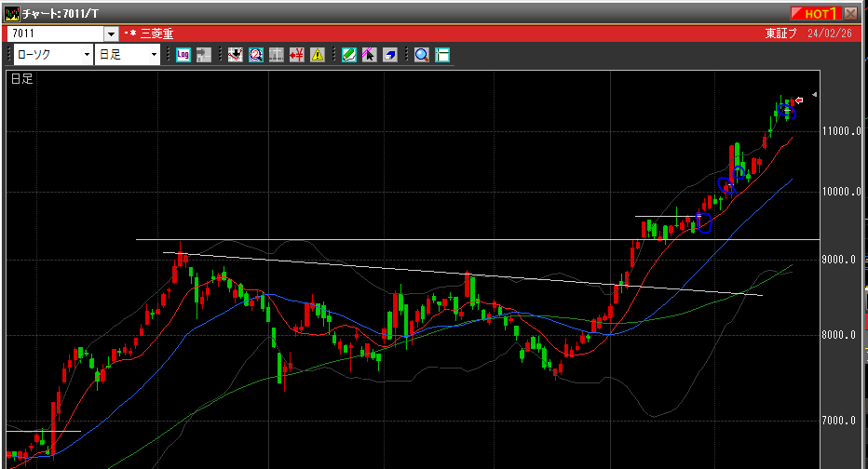
Task: Select the eraser tool
Action: pyautogui.click(x=389, y=55)
